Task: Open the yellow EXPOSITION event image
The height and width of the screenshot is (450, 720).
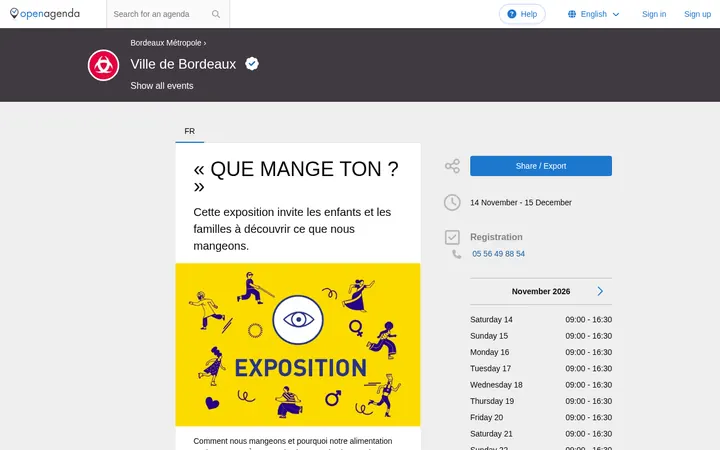Action: click(298, 344)
